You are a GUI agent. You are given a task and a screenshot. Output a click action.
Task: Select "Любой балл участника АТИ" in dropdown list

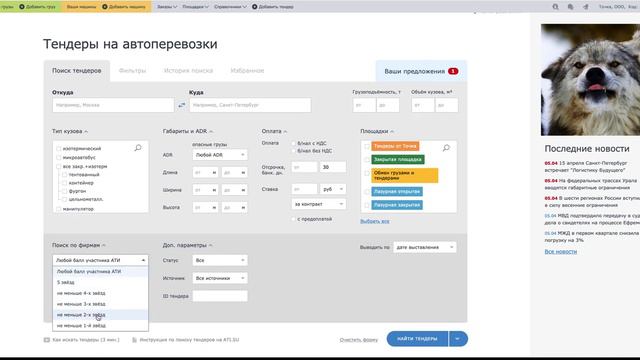[100, 271]
